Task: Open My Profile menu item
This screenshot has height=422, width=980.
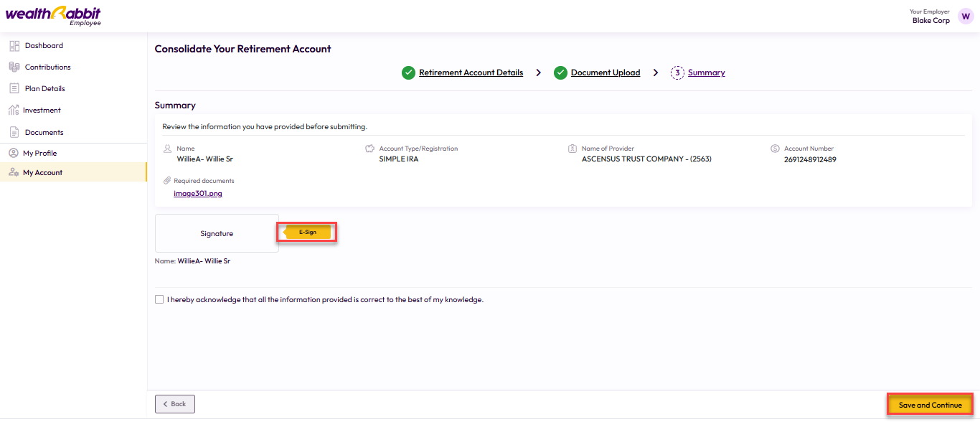Action: [39, 154]
